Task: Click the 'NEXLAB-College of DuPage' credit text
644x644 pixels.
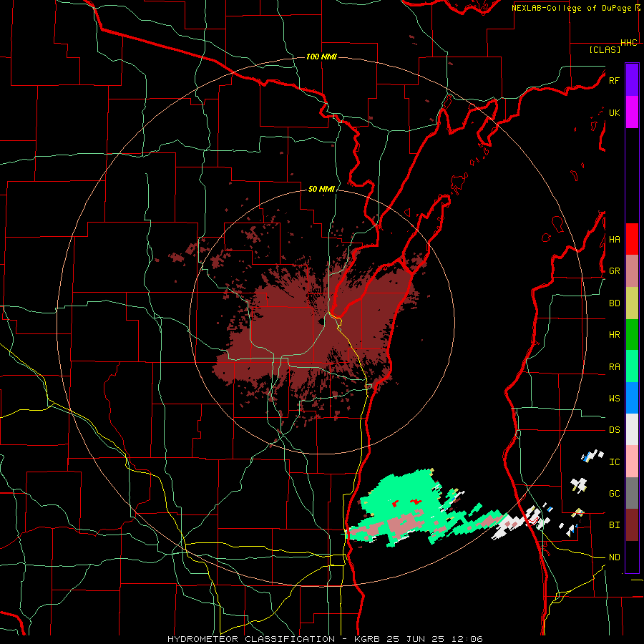Action: (x=572, y=8)
